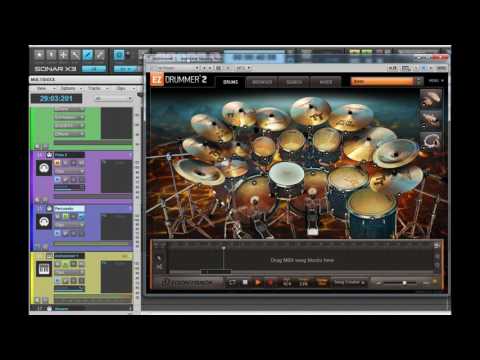The width and height of the screenshot is (480, 360).
Task: Click the Stop button in EZdrummer transport
Action: [x=245, y=283]
